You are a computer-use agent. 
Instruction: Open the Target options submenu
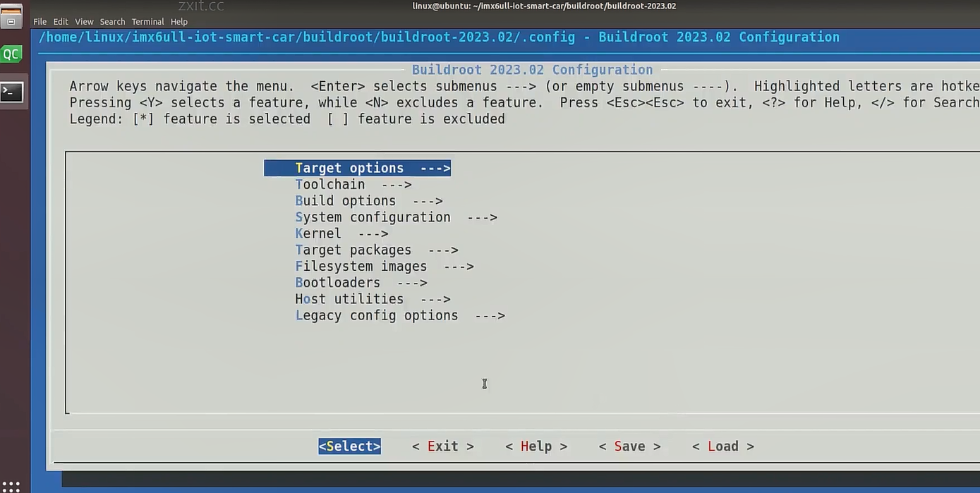coord(357,168)
